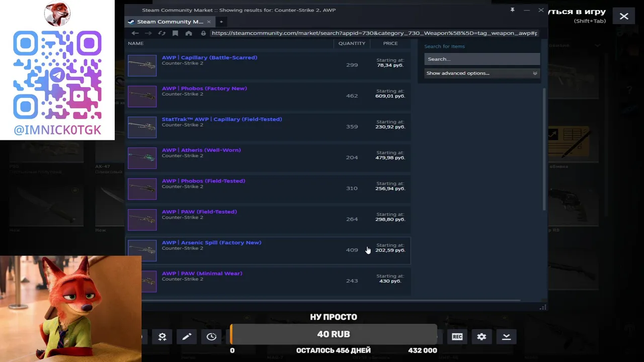Click the page vertical scrollbar

click(x=543, y=149)
